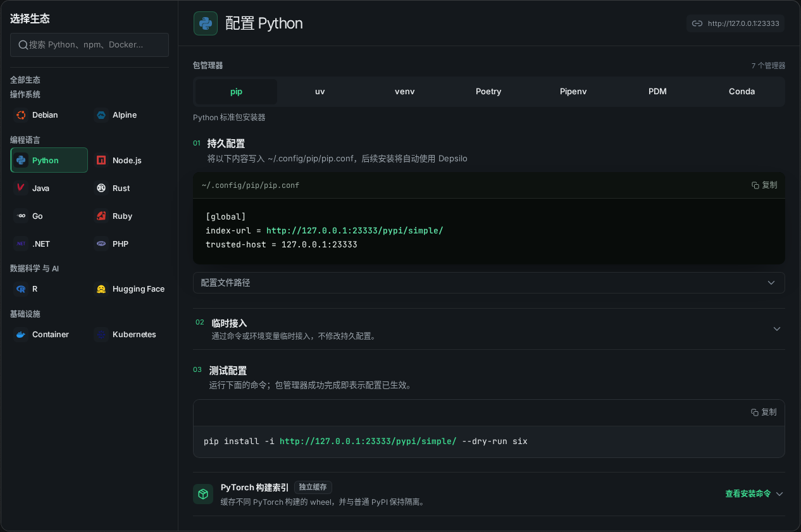Click the 测试配置 step heading
801x532 pixels.
click(x=228, y=371)
